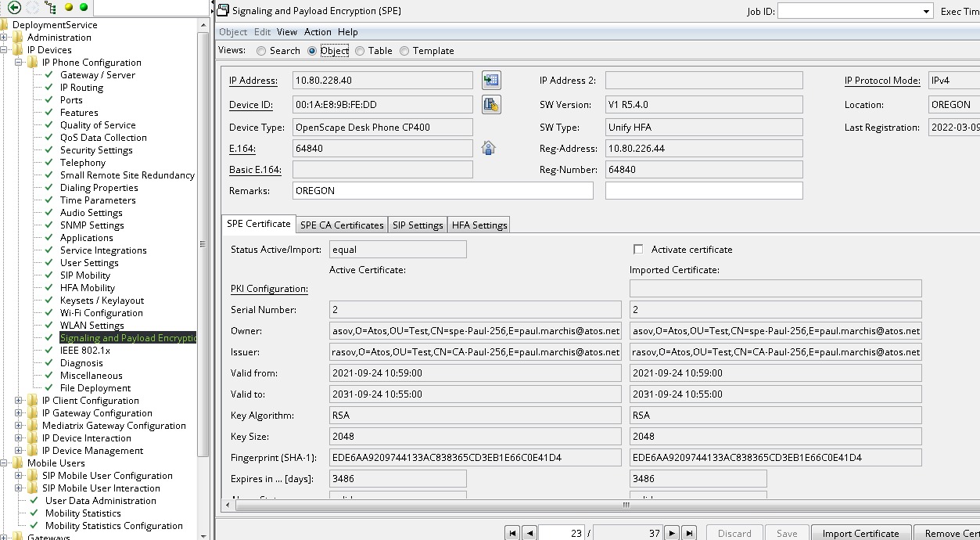
Task: Select the Search view radio button
Action: [x=261, y=51]
